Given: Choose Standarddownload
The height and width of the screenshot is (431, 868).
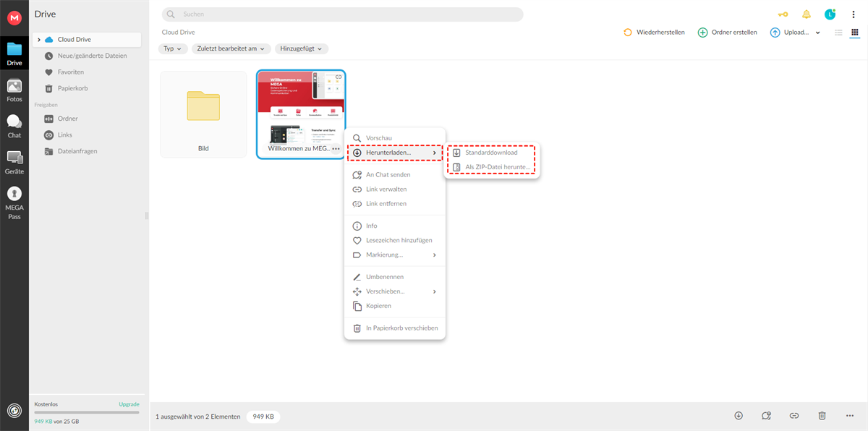Looking at the screenshot, I should click(x=492, y=153).
